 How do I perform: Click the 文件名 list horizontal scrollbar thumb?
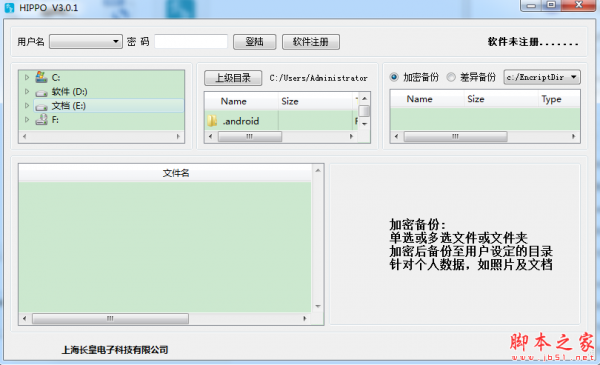point(110,318)
